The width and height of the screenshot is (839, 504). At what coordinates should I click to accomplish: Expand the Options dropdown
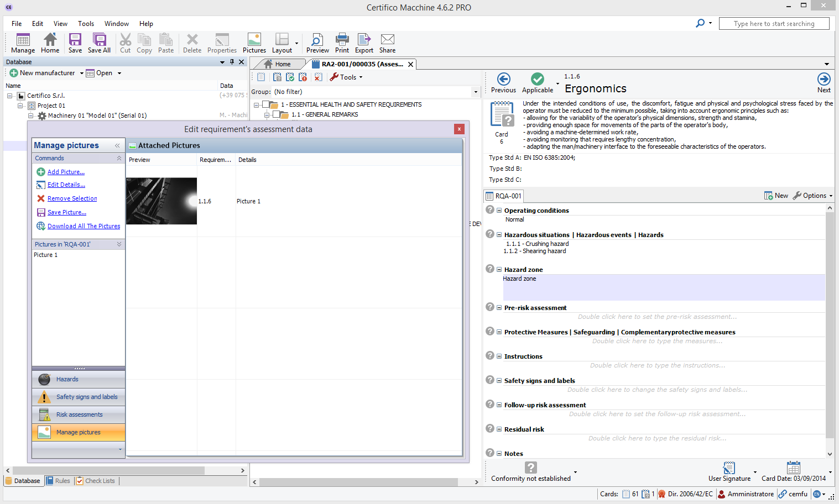point(814,196)
